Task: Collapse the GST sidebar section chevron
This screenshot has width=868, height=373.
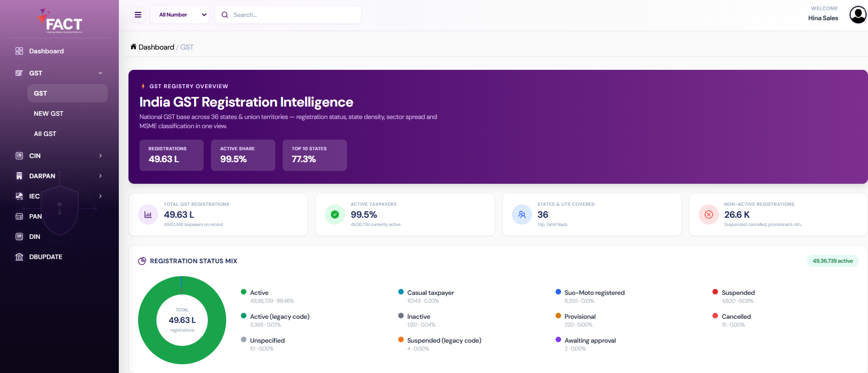Action: [100, 73]
